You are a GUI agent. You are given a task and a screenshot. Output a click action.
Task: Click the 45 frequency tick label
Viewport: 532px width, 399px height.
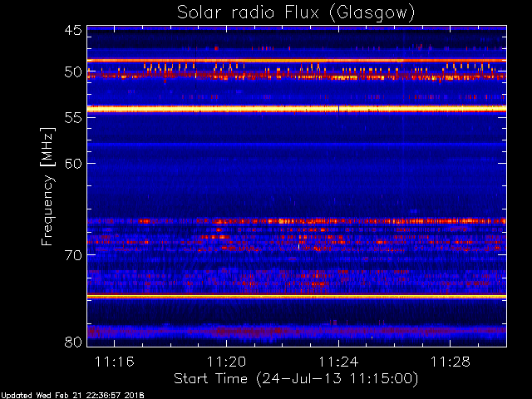point(73,30)
